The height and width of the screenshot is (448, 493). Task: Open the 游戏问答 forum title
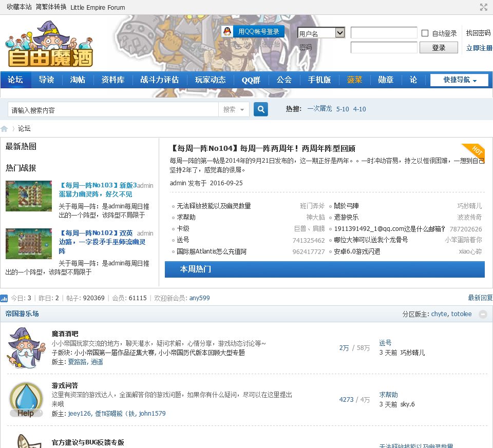click(x=65, y=385)
